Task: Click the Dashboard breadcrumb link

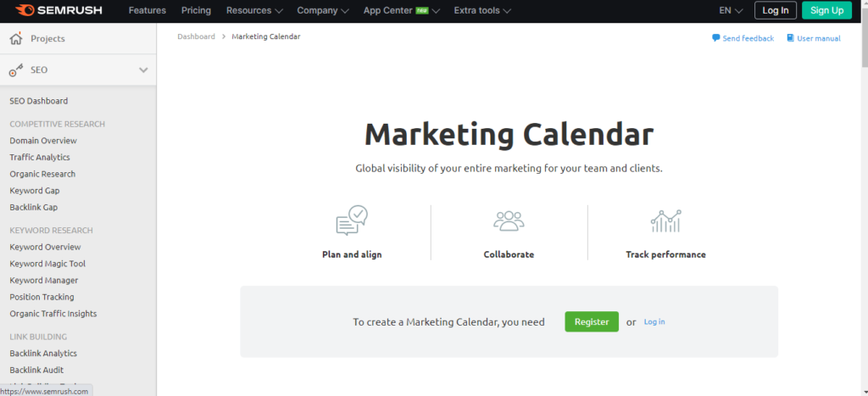Action: [x=196, y=36]
